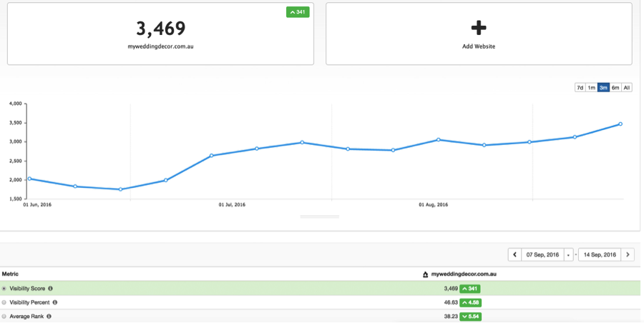Open info icon beside Visibility Score

[51, 289]
